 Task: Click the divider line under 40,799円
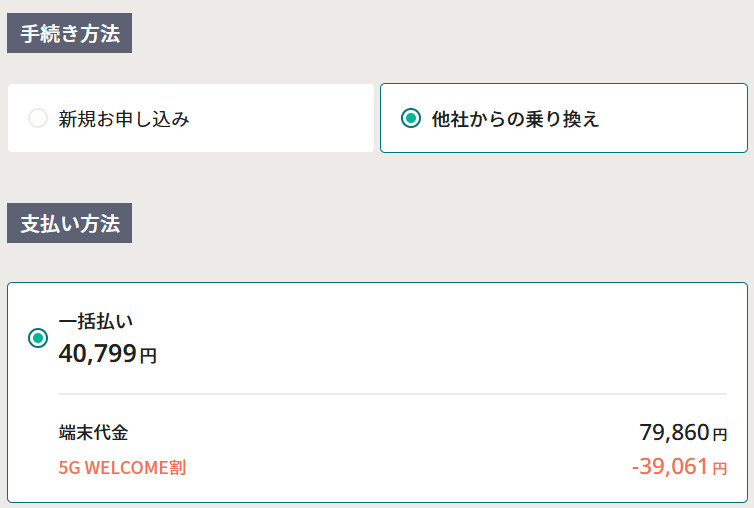(x=392, y=394)
